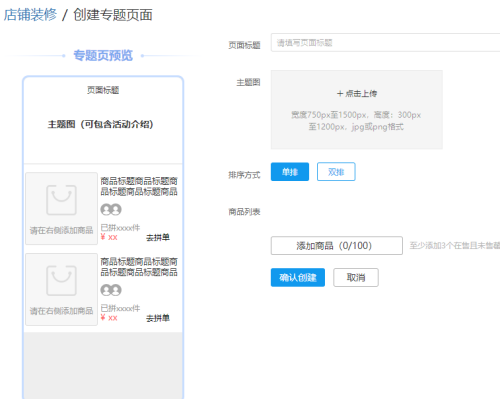Viewport: 500px width, 399px height.
Task: Click the shopping bag icon in first product card
Action: click(x=61, y=200)
